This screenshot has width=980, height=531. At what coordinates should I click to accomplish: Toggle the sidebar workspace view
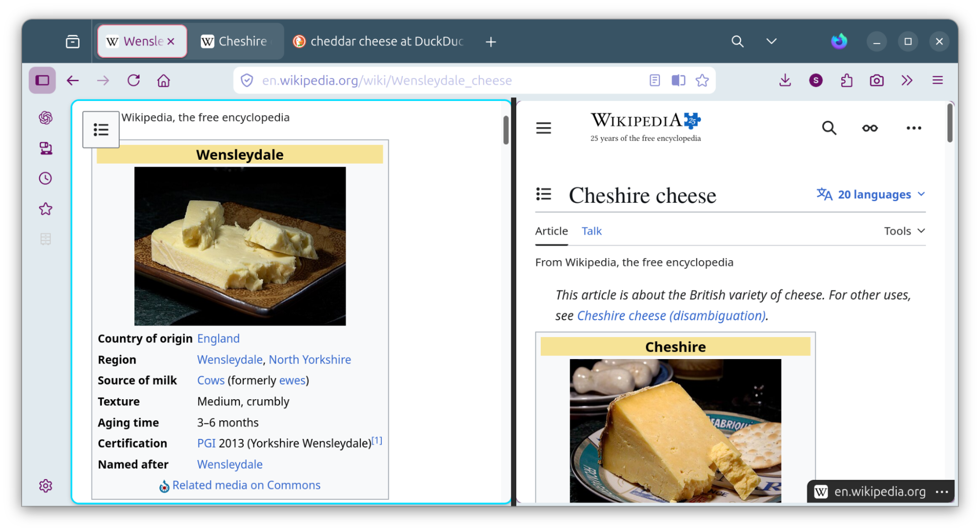(42, 79)
